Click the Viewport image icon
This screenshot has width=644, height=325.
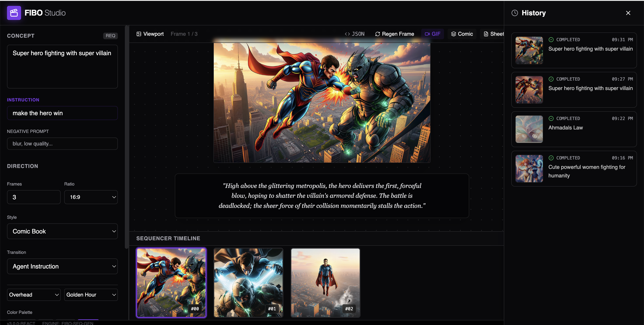pyautogui.click(x=139, y=34)
